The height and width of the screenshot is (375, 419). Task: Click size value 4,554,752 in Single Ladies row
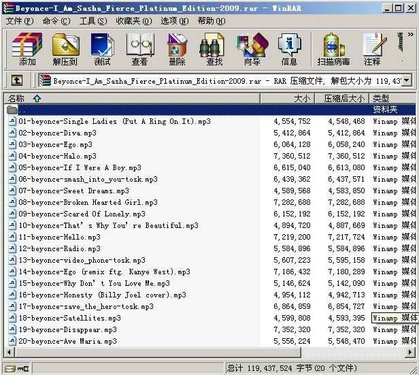pyautogui.click(x=292, y=121)
